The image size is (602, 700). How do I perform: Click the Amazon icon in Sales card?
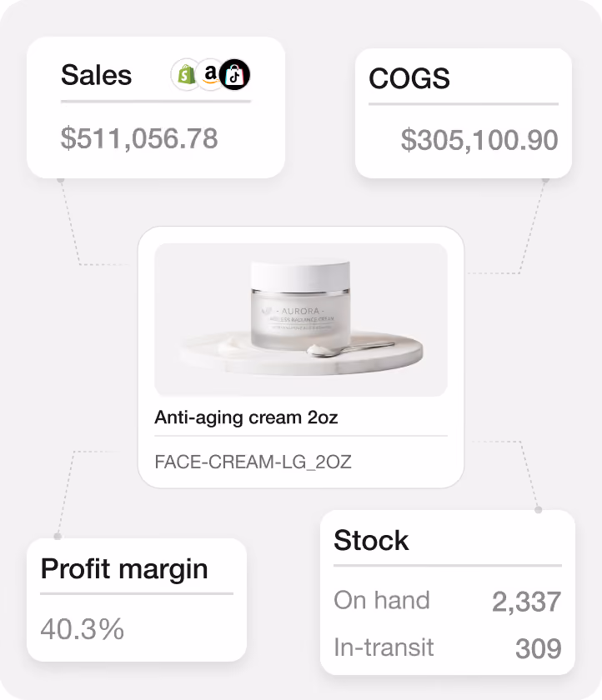point(209,74)
